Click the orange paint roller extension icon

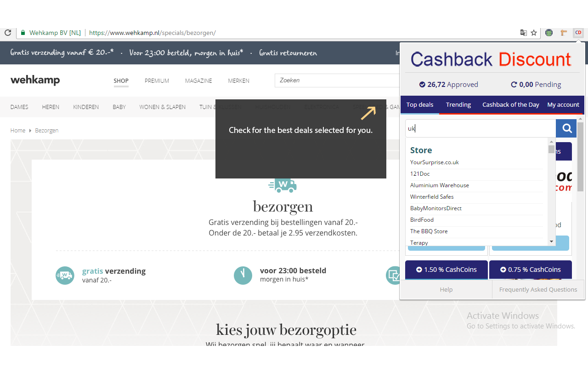tap(564, 33)
